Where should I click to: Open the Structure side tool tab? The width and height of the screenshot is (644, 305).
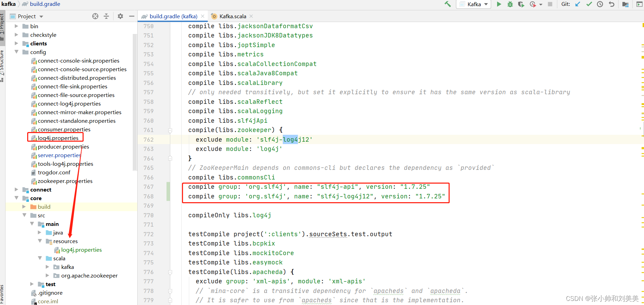(x=2, y=65)
